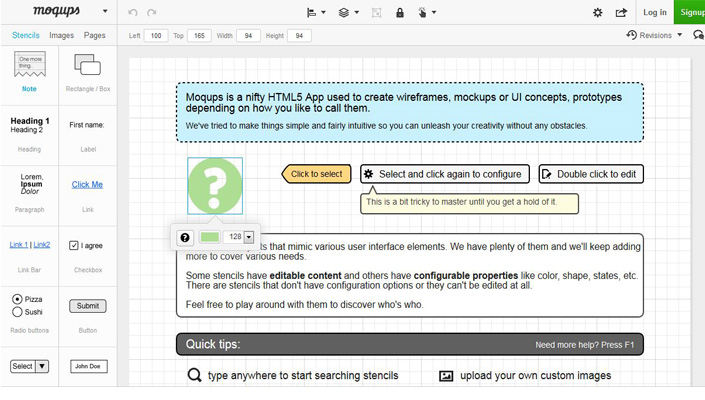
Task: Click the Log in button
Action: [x=655, y=12]
